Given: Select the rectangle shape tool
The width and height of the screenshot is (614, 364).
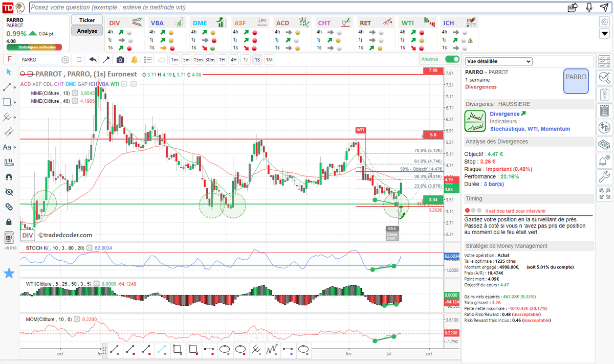Looking at the screenshot, I should pyautogui.click(x=8, y=102).
